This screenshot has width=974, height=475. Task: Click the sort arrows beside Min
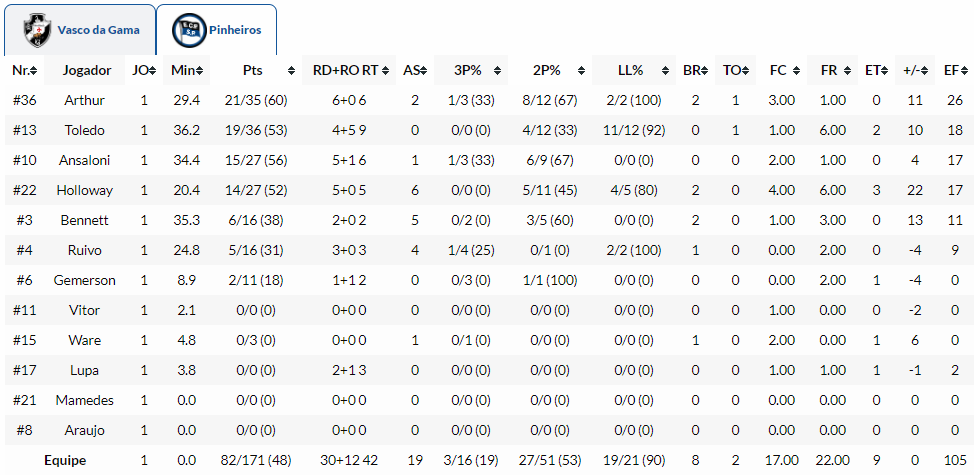pyautogui.click(x=200, y=71)
